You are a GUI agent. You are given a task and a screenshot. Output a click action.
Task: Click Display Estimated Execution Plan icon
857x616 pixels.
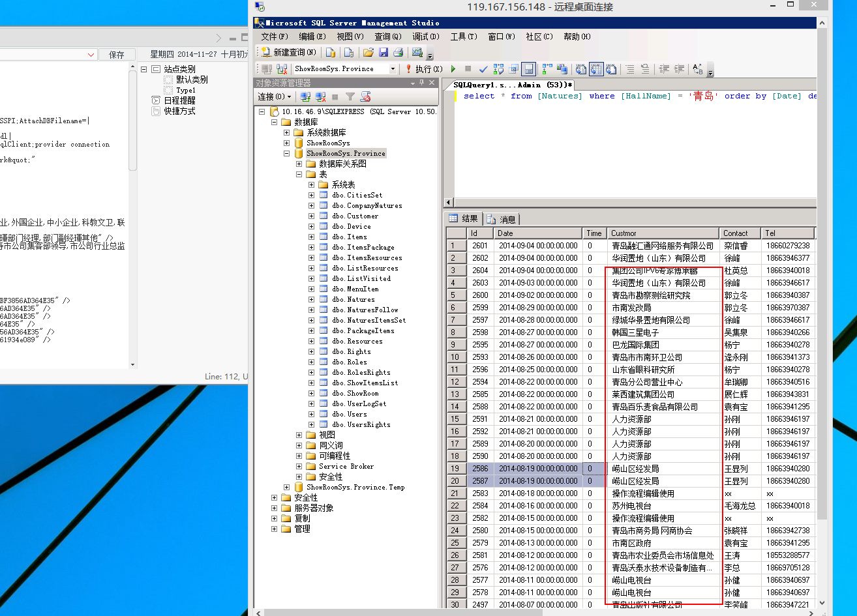498,69
